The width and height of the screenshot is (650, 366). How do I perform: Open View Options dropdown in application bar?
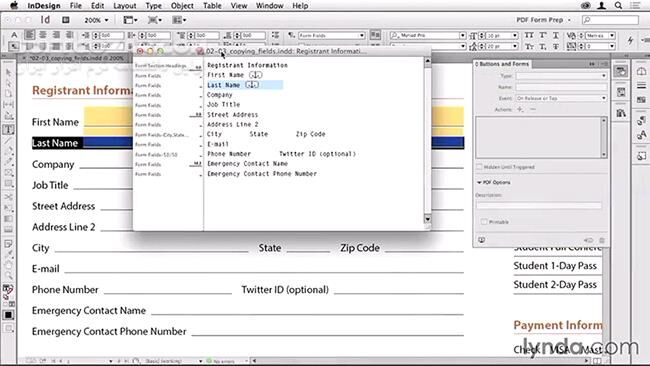tap(131, 20)
